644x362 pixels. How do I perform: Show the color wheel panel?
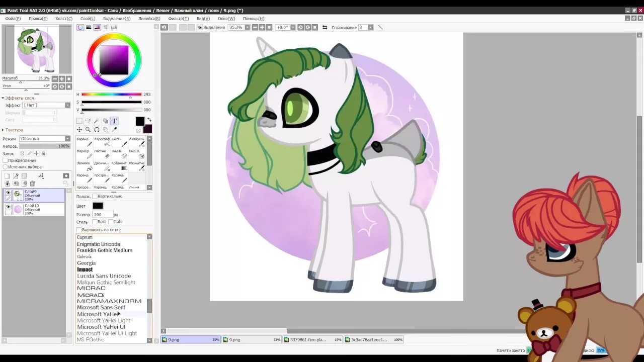[x=80, y=27]
